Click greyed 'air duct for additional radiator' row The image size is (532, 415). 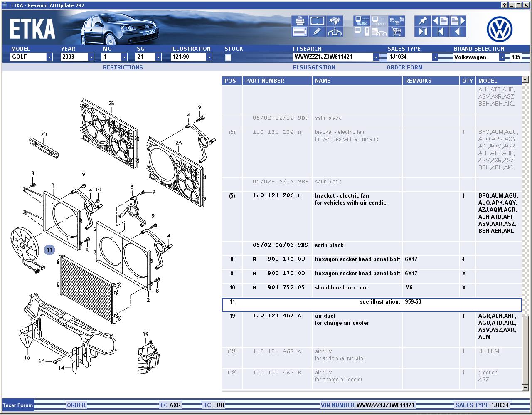point(372,358)
